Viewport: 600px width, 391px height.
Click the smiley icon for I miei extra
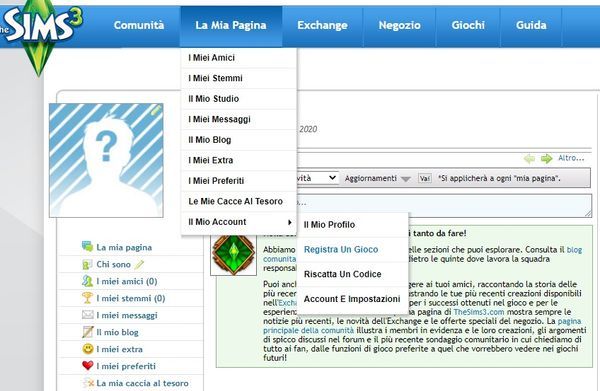tap(88, 349)
